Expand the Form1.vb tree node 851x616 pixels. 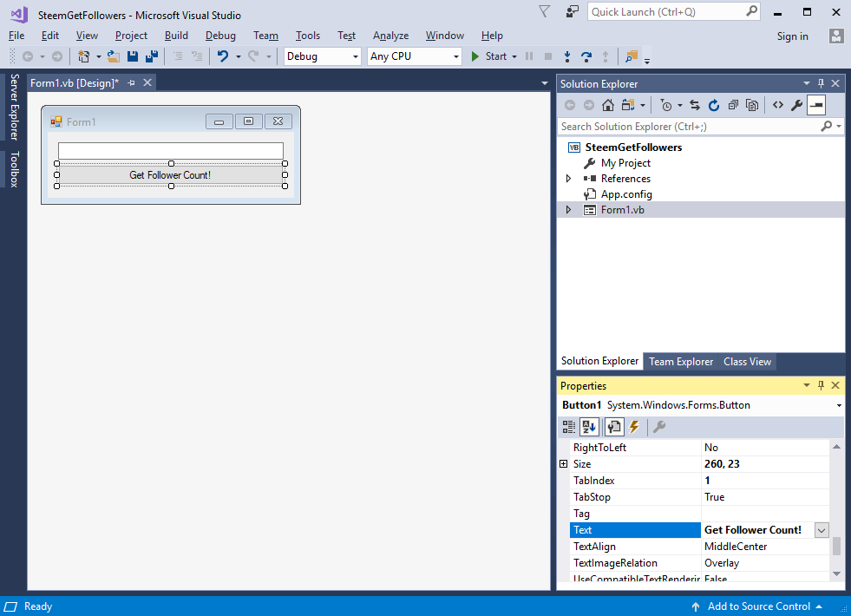tap(568, 210)
